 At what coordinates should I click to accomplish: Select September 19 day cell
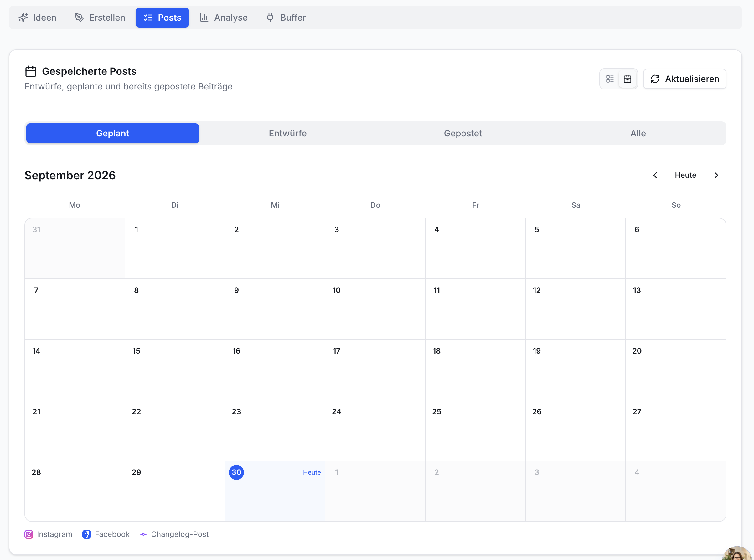pos(575,369)
